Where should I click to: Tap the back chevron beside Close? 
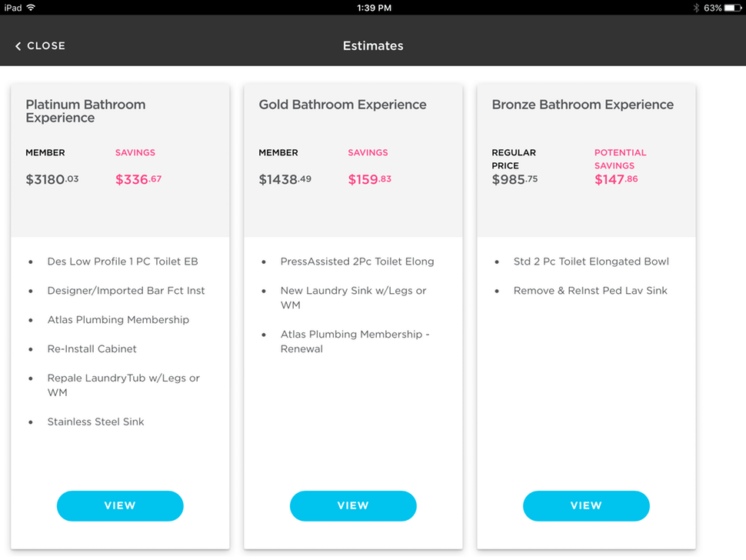click(18, 46)
